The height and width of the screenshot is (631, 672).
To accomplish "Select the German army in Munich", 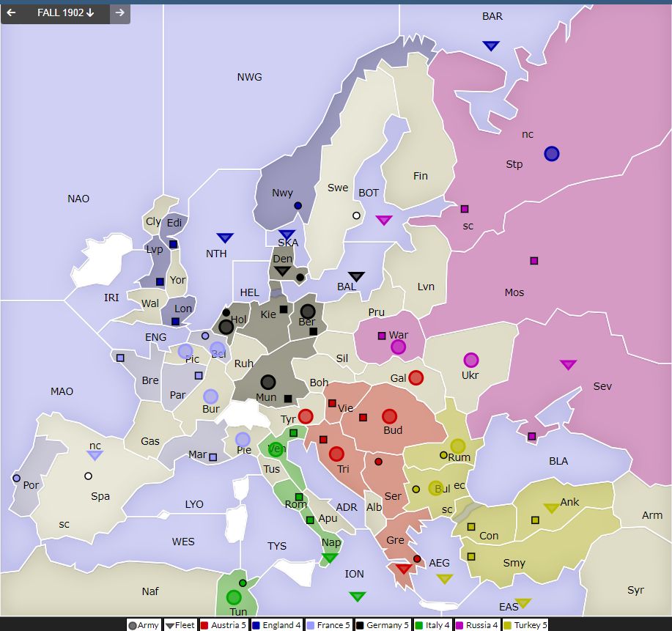I will click(268, 382).
